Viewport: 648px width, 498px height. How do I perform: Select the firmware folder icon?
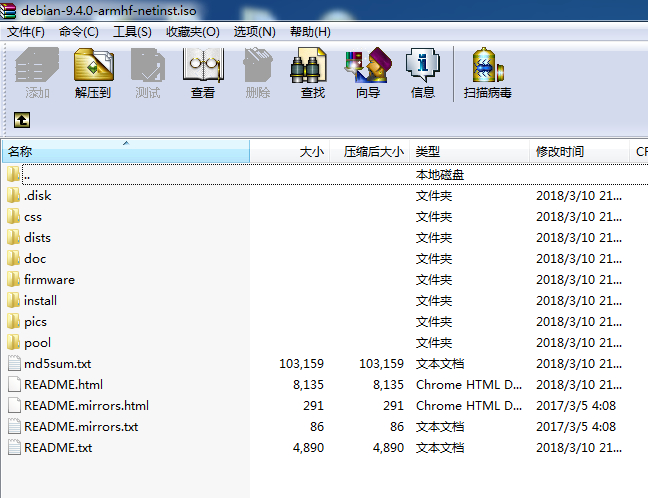[13, 279]
